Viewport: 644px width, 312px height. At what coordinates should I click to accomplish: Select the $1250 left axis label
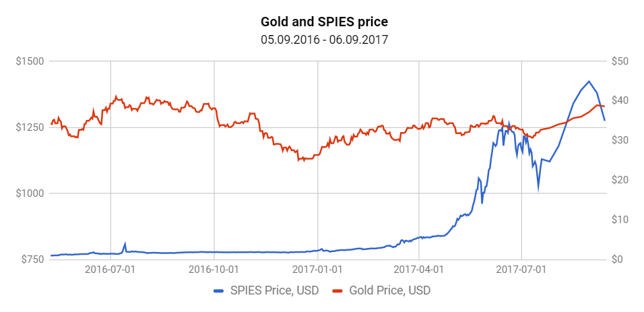(x=30, y=127)
